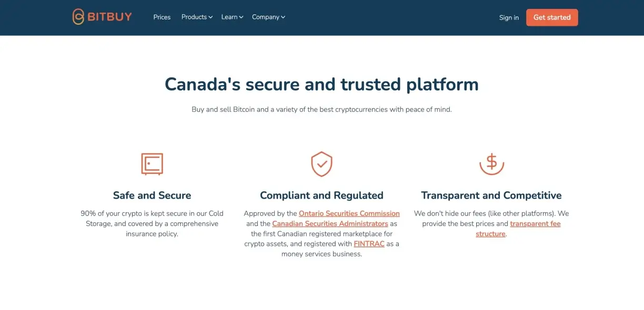Click the Compliant and Regulated heading
The width and height of the screenshot is (644, 310).
321,195
